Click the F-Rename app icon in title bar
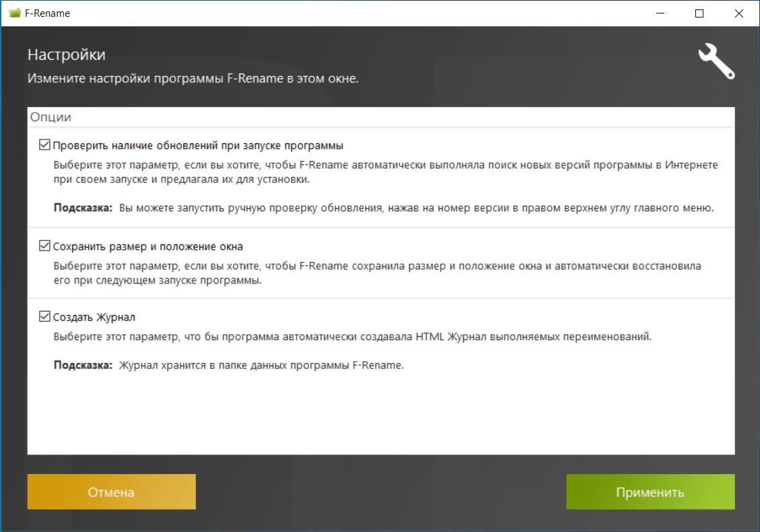Screen dimensions: 760x532 coord(15,13)
